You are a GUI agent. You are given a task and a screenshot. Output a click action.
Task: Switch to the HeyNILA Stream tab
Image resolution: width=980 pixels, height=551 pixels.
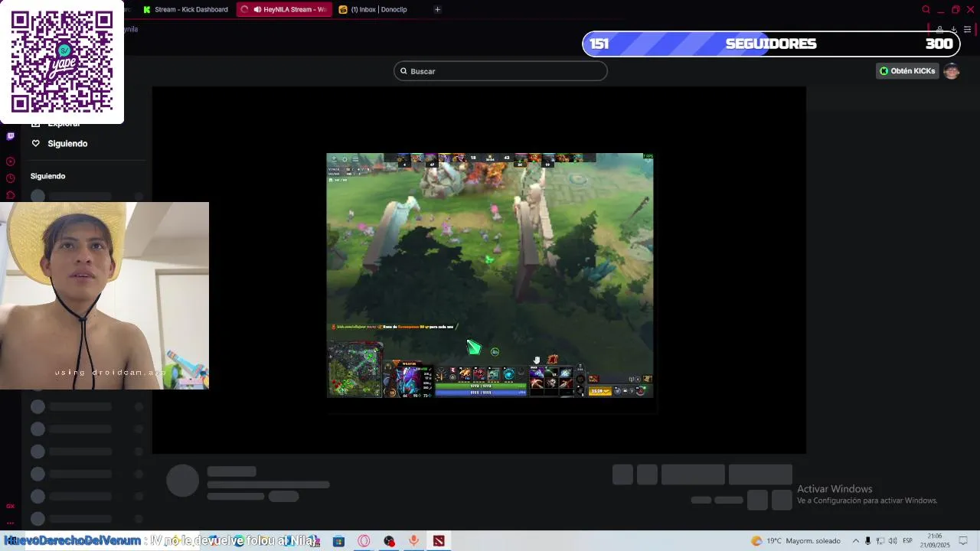(x=284, y=9)
